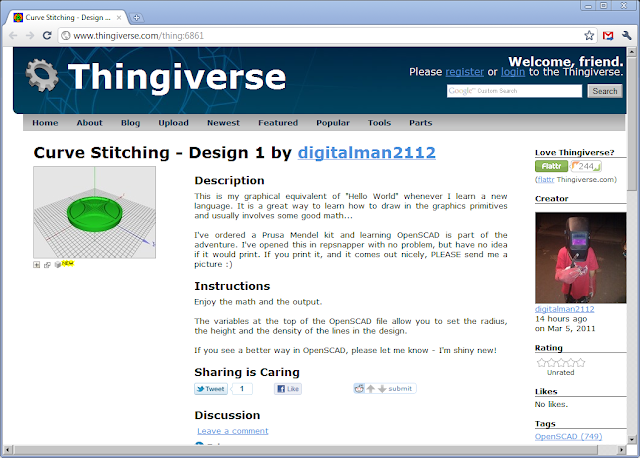
Task: Click the vertical scrollbar down arrow
Action: (631, 440)
